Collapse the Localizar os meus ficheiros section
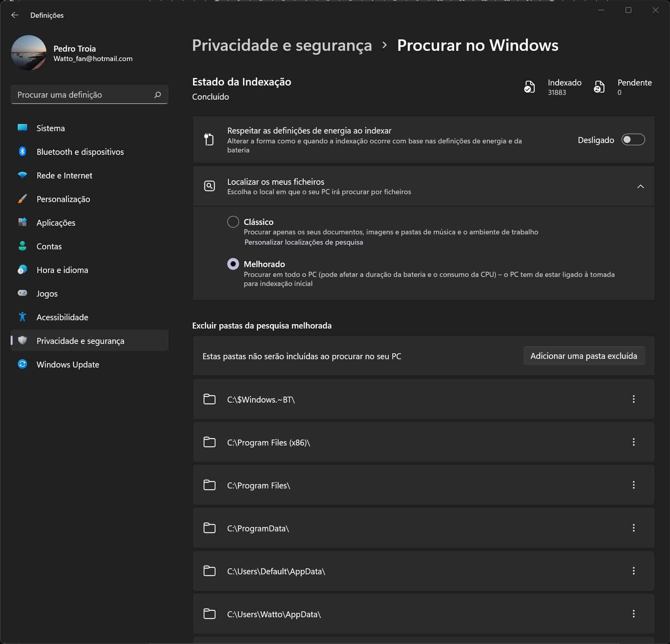Viewport: 670px width, 644px height. 640,186
